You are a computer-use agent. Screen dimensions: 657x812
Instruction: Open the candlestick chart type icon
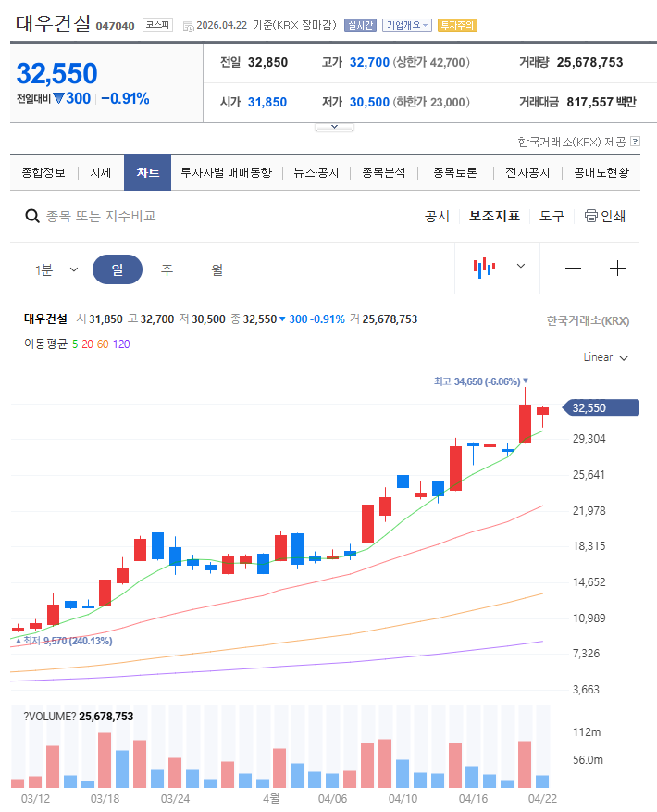point(484,268)
